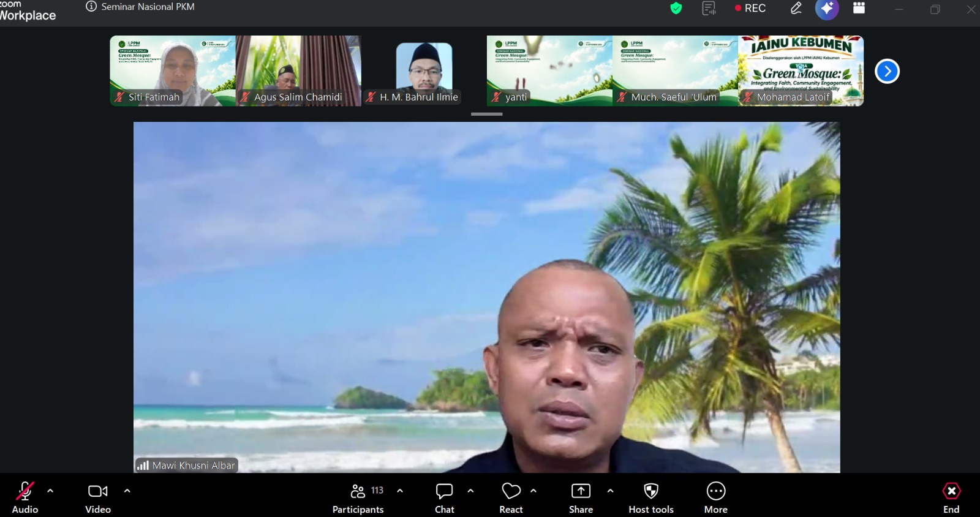This screenshot has width=980, height=517.
Task: Open the More options menu
Action: [x=716, y=498]
